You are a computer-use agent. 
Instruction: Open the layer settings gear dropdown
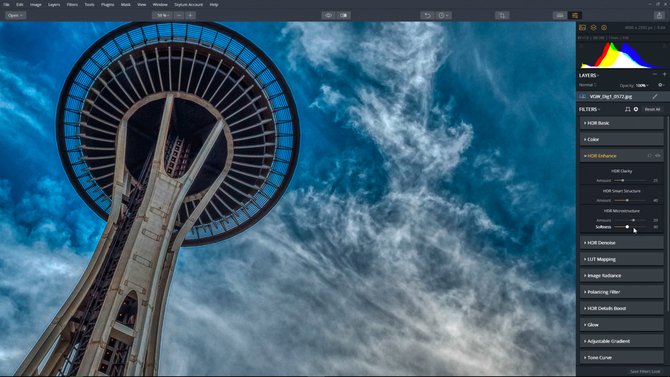(x=662, y=85)
